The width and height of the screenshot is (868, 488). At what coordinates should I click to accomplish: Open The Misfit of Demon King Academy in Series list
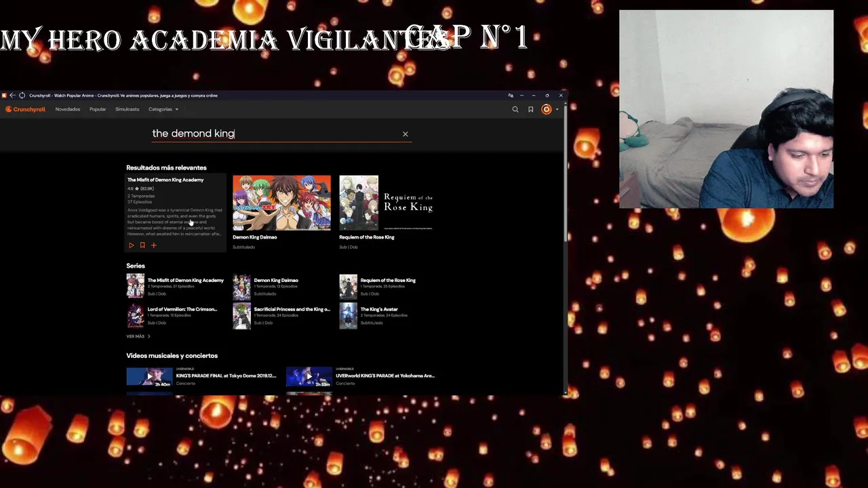click(185, 280)
